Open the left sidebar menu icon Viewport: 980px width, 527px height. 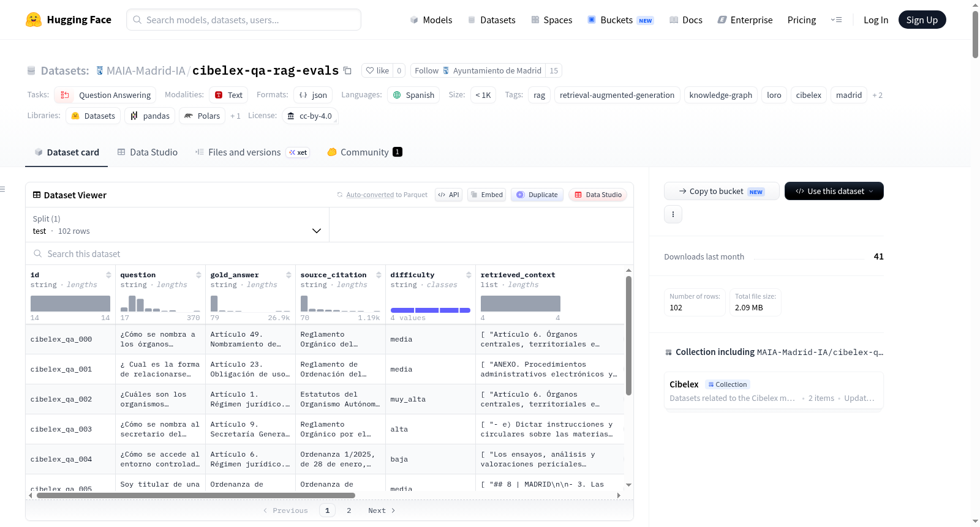[x=2, y=189]
